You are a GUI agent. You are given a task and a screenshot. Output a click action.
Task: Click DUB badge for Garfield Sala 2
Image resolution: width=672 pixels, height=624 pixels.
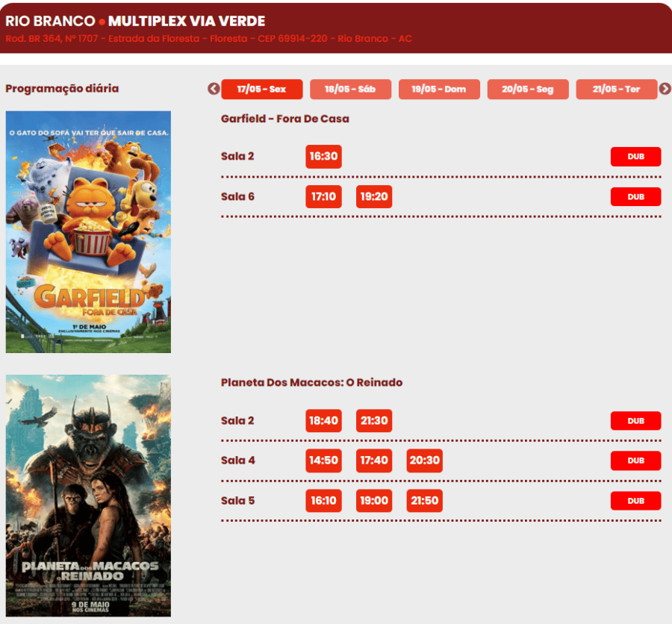coord(635,157)
